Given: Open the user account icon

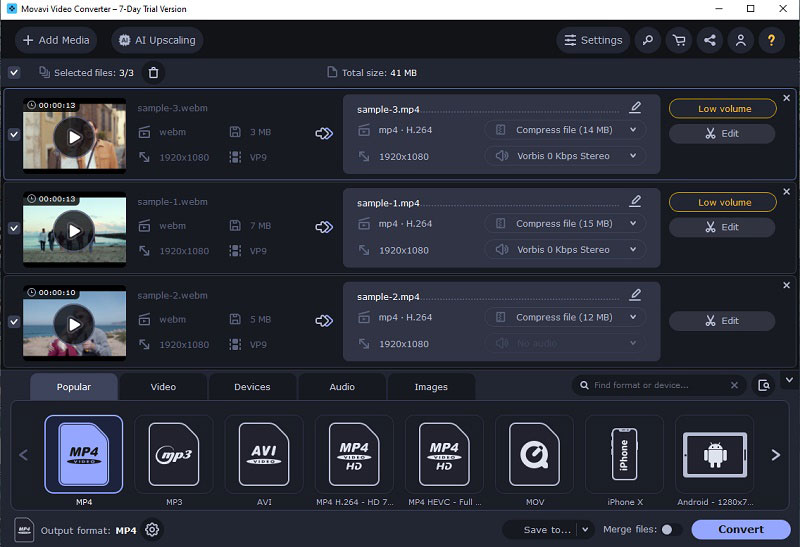Looking at the screenshot, I should (741, 40).
